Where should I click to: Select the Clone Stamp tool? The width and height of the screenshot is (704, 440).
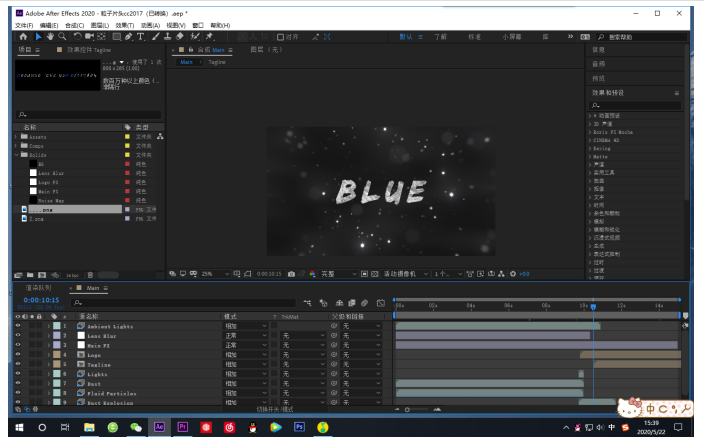[167, 37]
